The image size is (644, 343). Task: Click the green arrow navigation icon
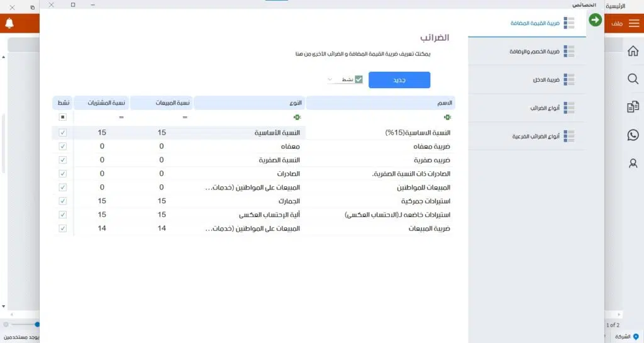595,20
